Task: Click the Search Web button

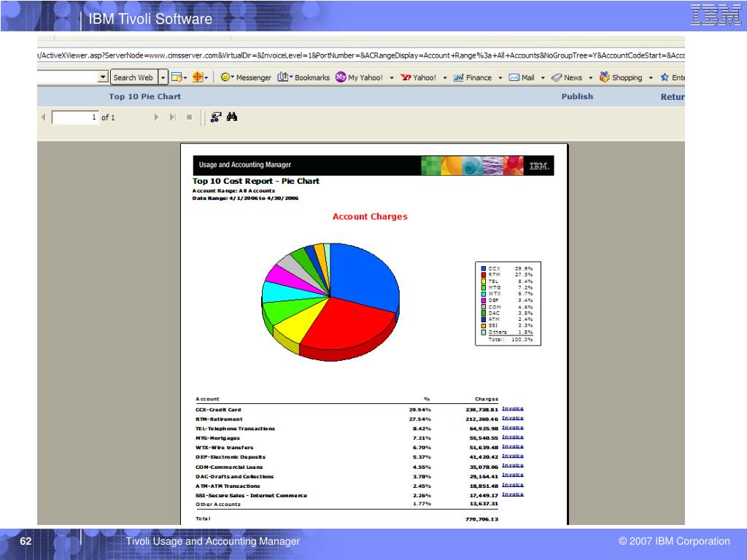Action: 133,77
